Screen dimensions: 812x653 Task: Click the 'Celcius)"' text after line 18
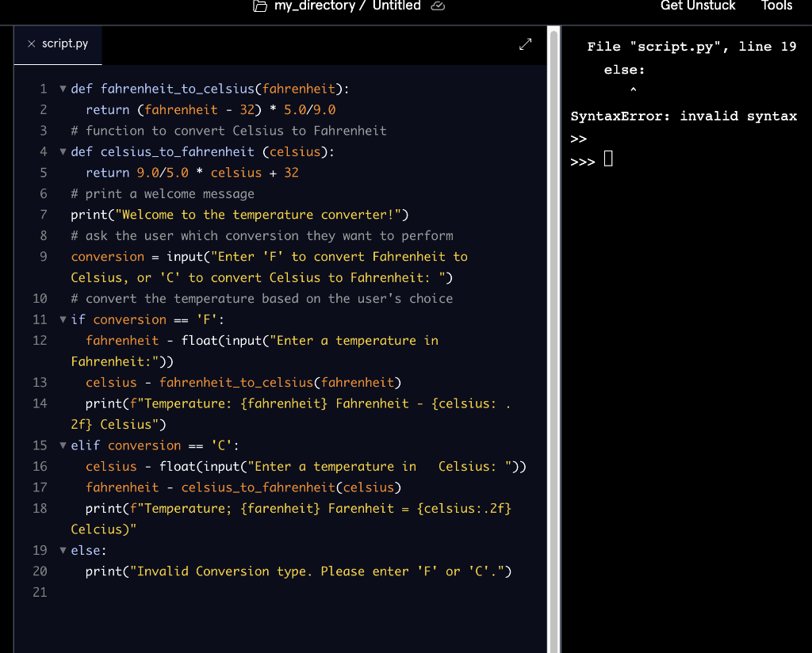tap(104, 529)
